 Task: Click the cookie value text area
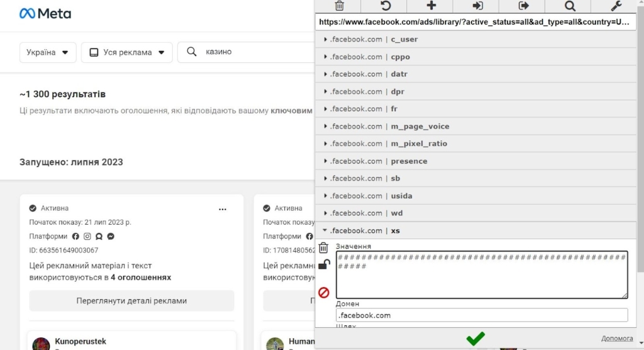click(x=482, y=275)
